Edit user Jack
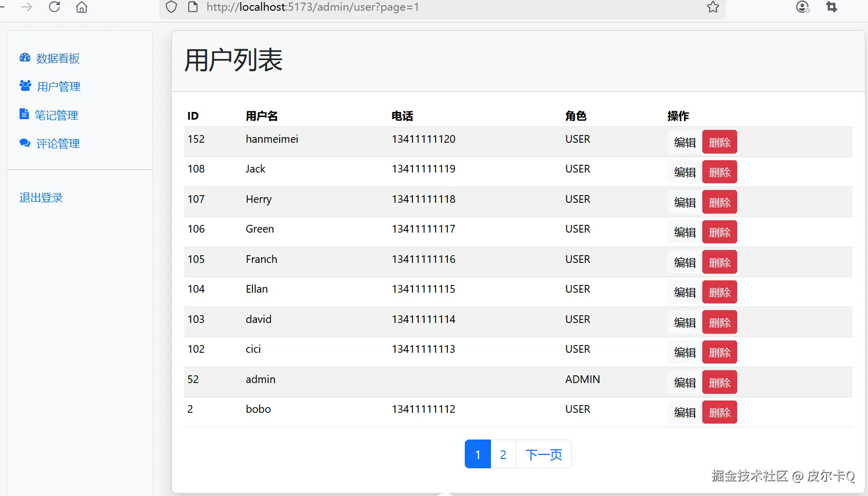Viewport: 868px width, 496px height. (x=684, y=172)
